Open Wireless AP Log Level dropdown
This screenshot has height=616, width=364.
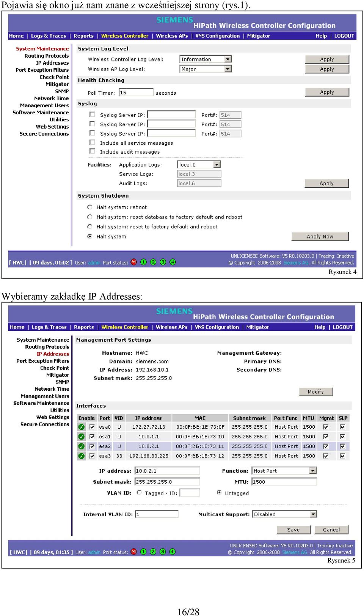coord(206,69)
